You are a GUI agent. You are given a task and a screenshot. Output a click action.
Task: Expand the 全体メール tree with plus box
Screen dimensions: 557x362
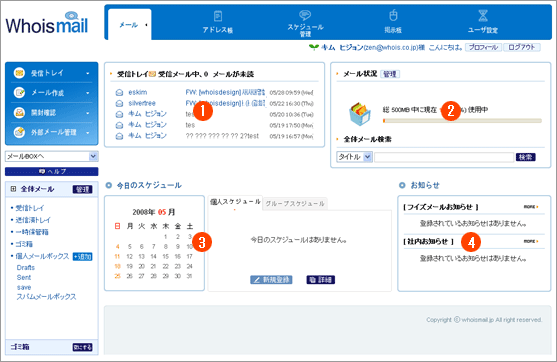(13, 189)
